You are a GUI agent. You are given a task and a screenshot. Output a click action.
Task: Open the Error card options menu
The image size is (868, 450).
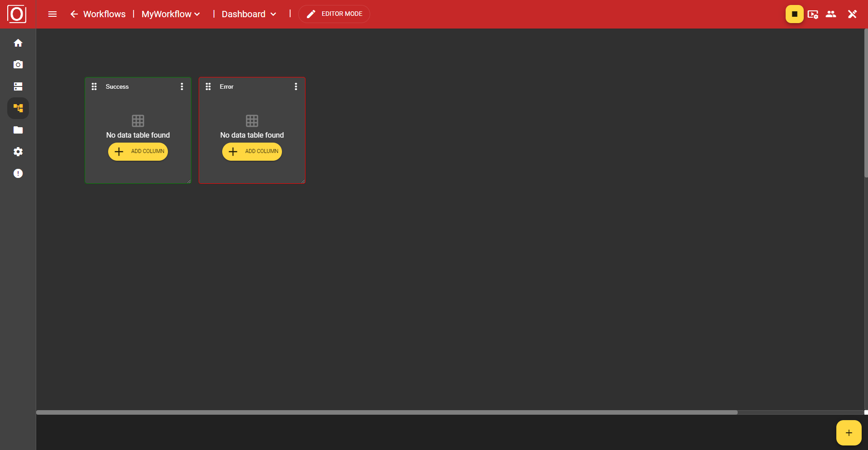[296, 86]
